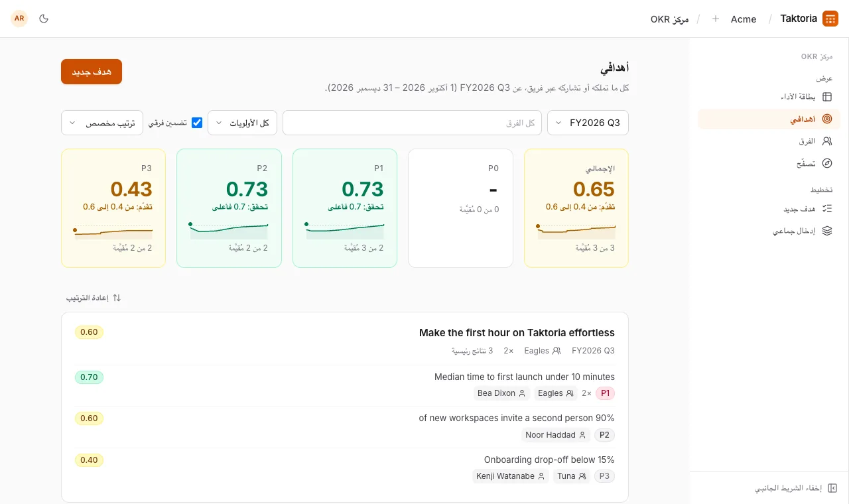849x504 pixels.
Task: Open the AR user avatar menu
Action: click(x=19, y=19)
